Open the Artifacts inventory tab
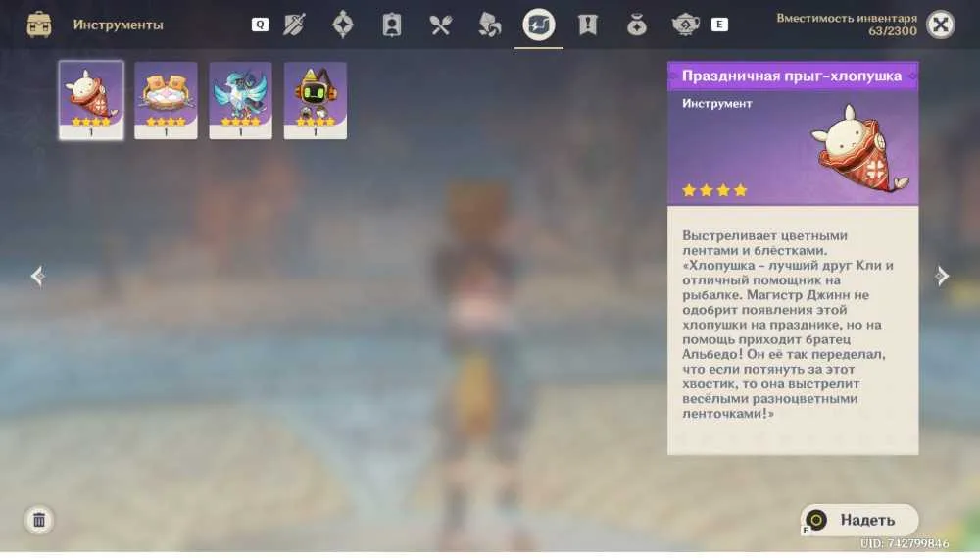The image size is (980, 558). (x=342, y=25)
